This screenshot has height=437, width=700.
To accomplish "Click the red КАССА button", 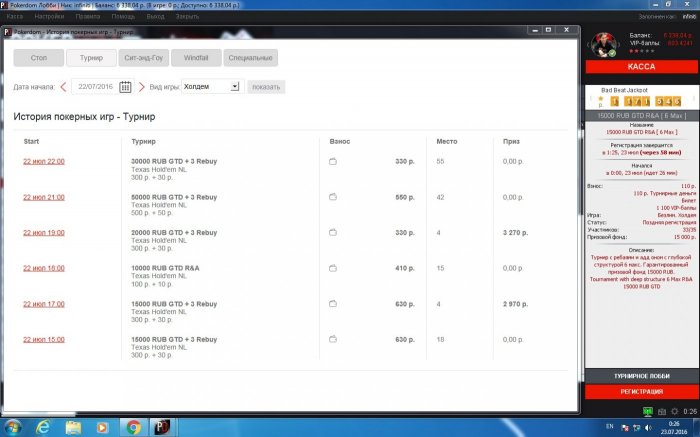I will click(x=642, y=67).
